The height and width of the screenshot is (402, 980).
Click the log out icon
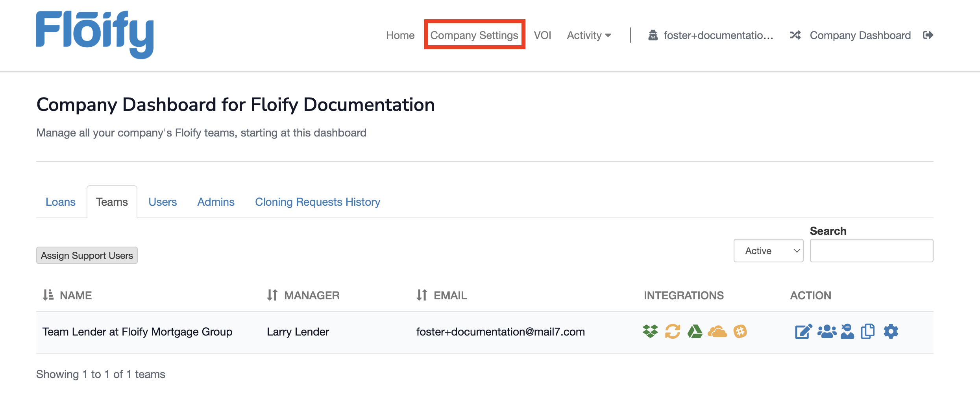point(928,35)
